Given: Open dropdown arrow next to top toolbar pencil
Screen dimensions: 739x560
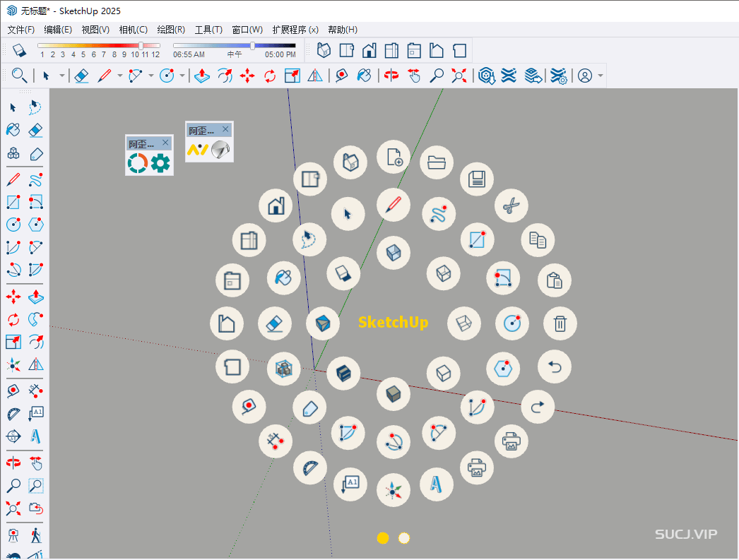Looking at the screenshot, I should 119,76.
